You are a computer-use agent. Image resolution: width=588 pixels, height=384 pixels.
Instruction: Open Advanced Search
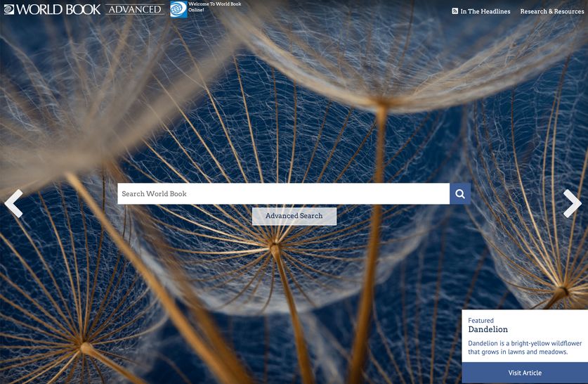(294, 216)
